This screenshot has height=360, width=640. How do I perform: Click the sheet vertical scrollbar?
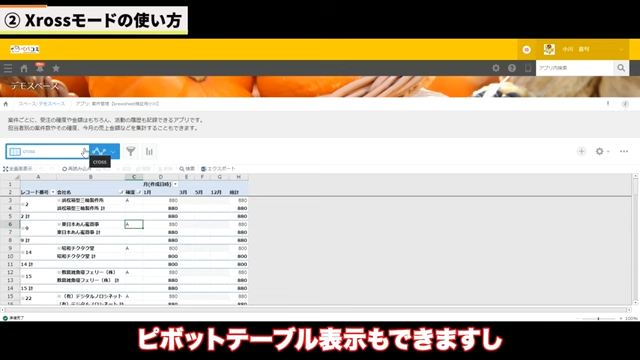pyautogui.click(x=635, y=239)
